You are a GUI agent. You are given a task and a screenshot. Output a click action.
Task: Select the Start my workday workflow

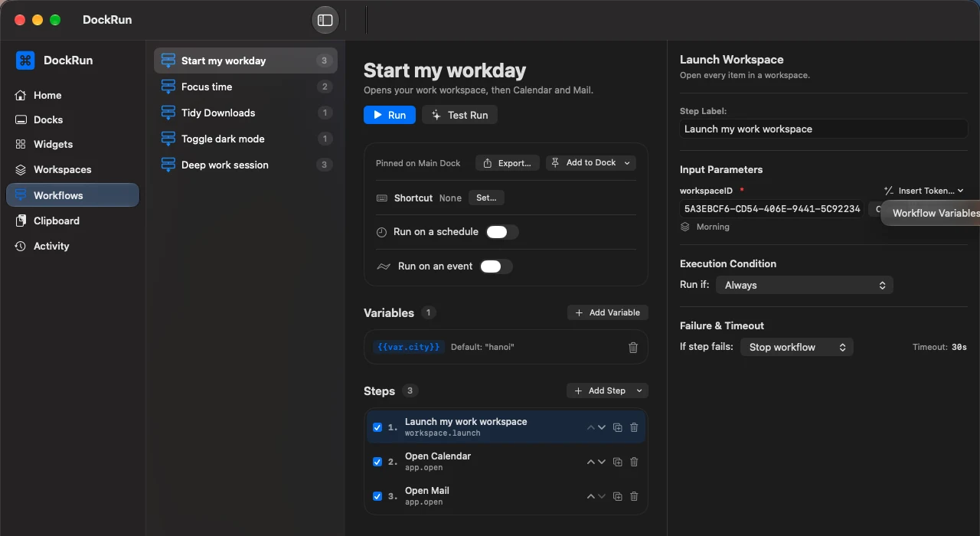pyautogui.click(x=246, y=60)
